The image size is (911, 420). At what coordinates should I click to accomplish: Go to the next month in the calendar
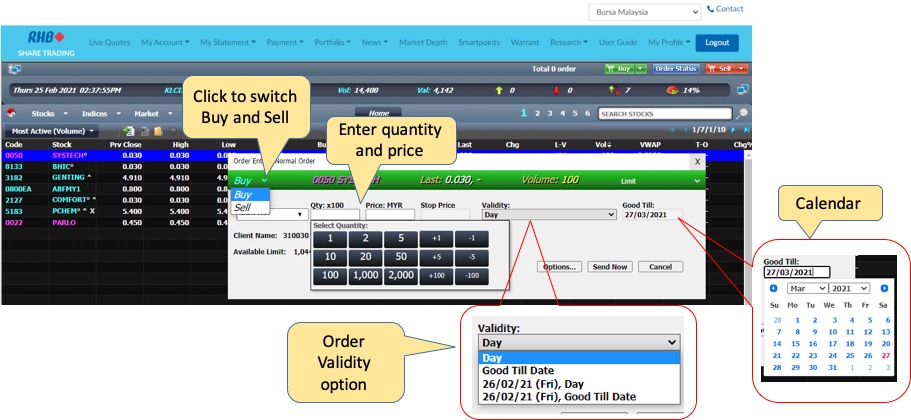(884, 288)
